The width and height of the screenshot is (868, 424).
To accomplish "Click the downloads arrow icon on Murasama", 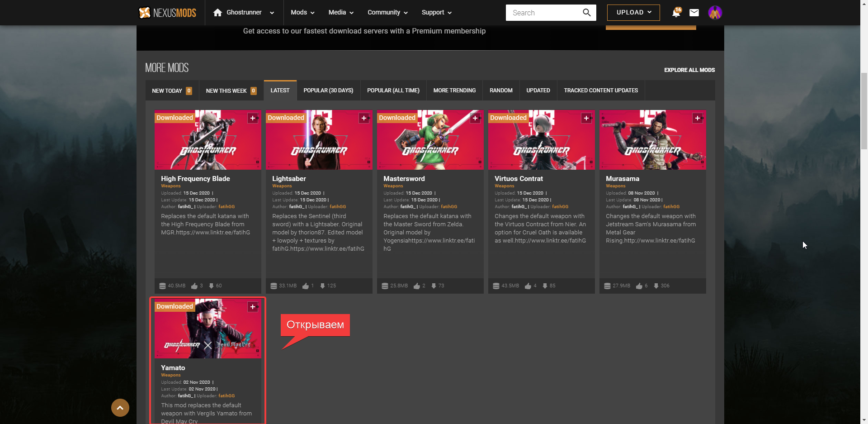I will 656,286.
